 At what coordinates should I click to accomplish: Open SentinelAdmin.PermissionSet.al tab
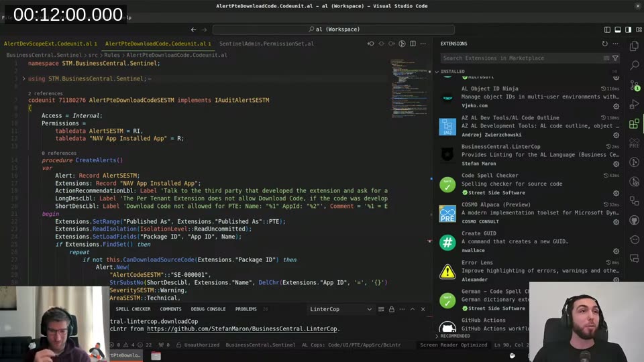(266, 44)
